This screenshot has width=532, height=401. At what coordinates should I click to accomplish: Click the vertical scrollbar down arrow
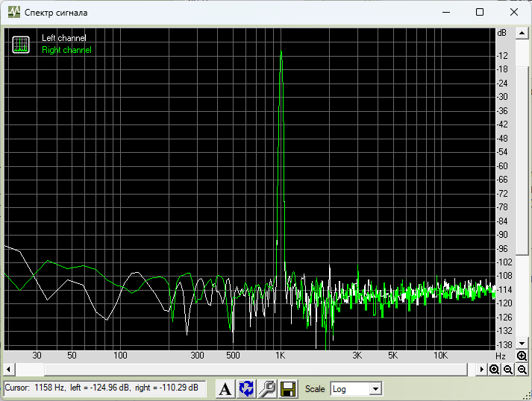tap(522, 344)
